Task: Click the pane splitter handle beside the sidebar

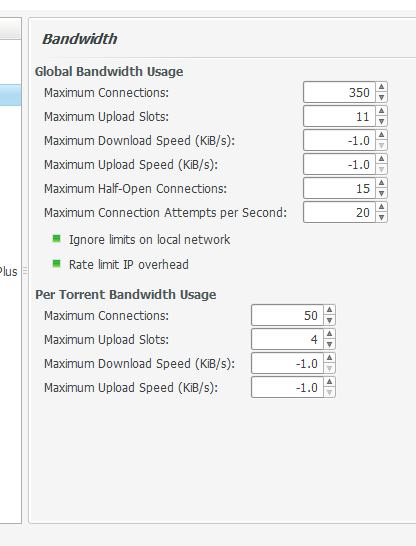Action: (25, 271)
